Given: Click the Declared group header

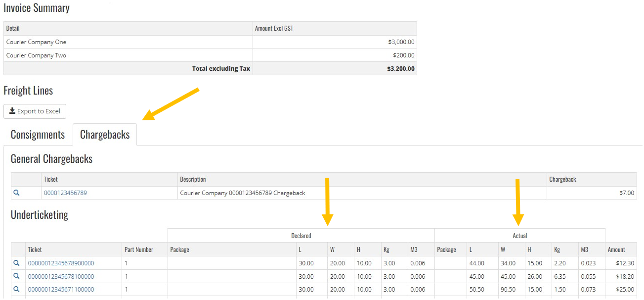Looking at the screenshot, I should (x=301, y=236).
